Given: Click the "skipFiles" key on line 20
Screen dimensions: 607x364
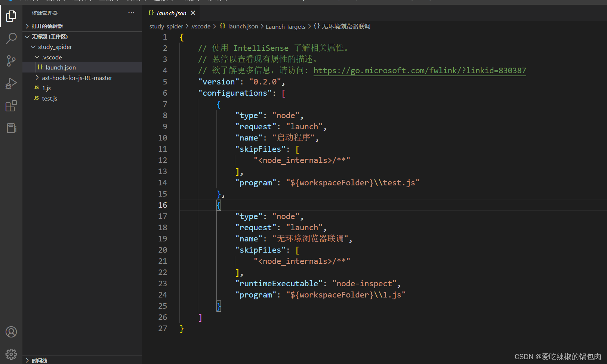Looking at the screenshot, I should 260,250.
